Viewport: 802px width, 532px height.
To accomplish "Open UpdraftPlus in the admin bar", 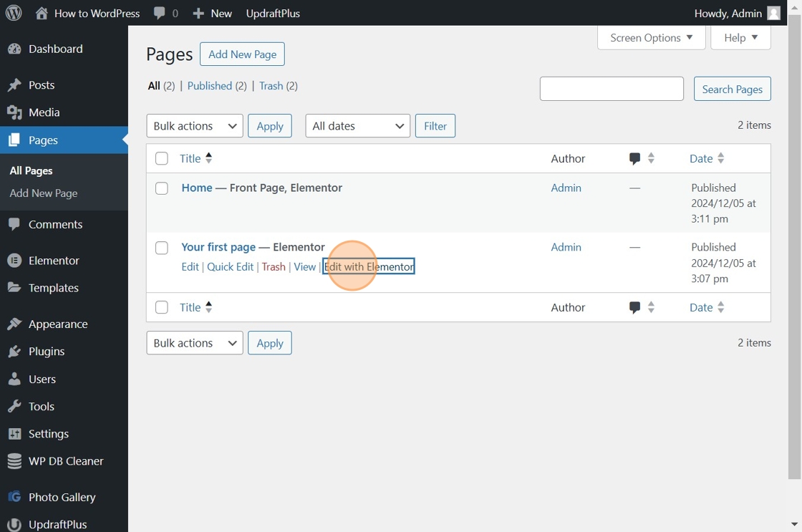I will (273, 14).
